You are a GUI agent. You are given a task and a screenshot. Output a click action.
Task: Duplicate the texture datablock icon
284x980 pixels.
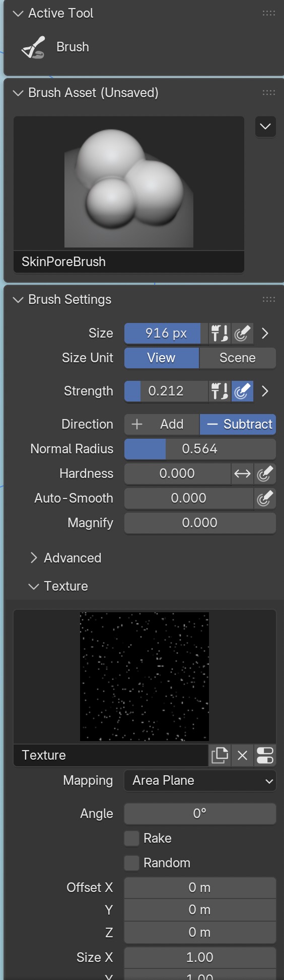point(220,755)
